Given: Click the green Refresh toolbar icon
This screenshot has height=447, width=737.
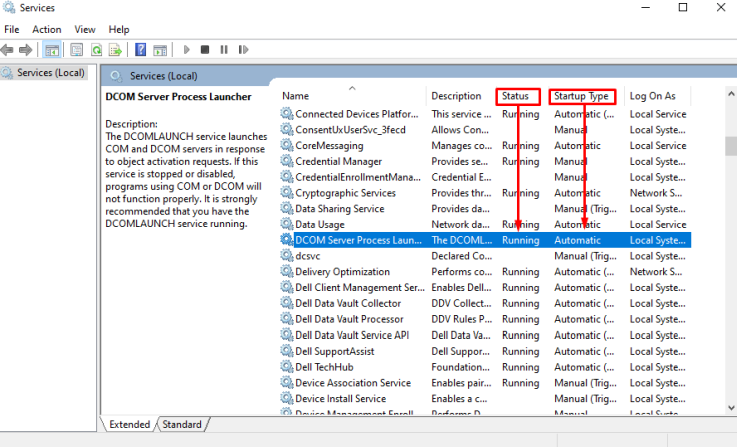Looking at the screenshot, I should pos(96,49).
